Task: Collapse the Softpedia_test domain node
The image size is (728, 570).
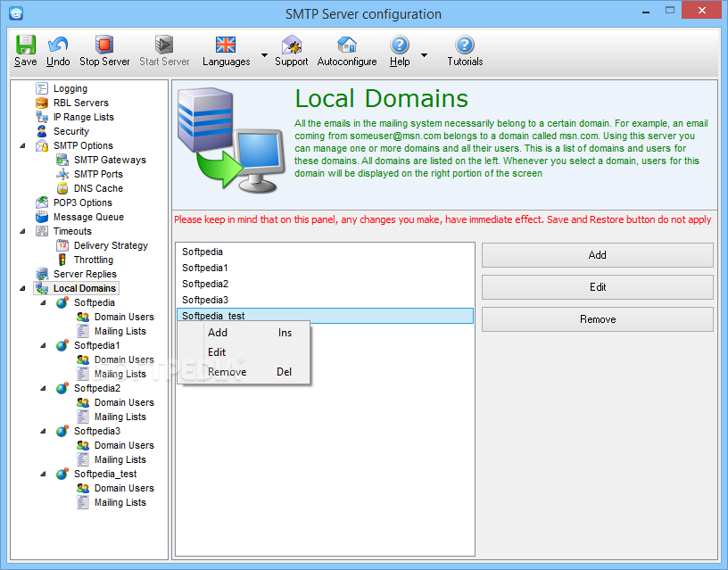Action: [x=43, y=474]
